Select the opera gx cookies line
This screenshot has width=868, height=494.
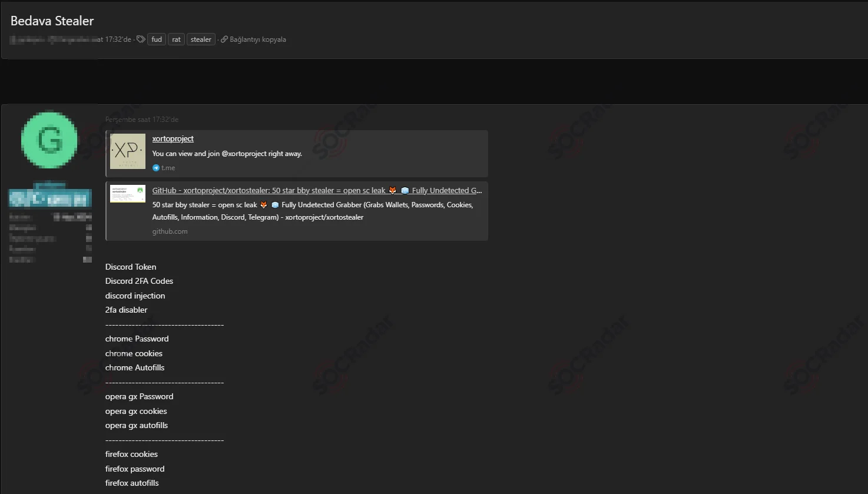(136, 411)
